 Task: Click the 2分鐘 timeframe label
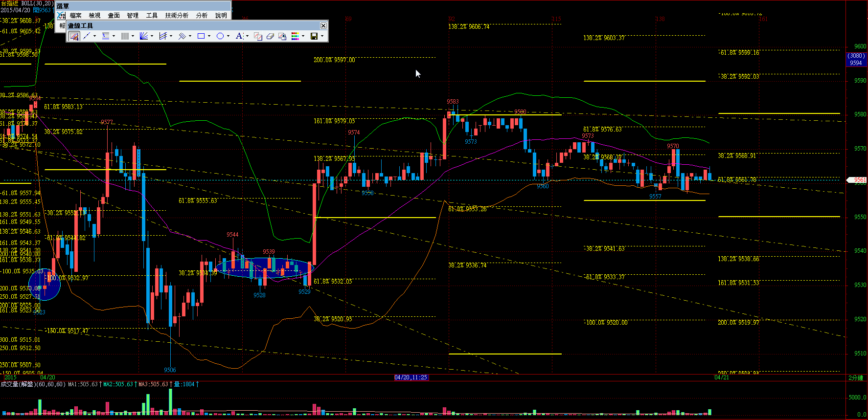point(856,377)
